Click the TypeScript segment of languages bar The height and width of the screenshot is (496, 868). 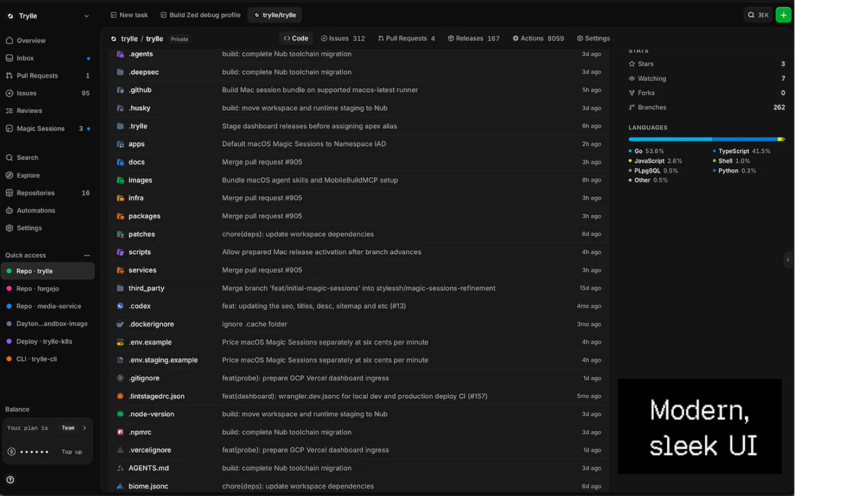tap(745, 139)
